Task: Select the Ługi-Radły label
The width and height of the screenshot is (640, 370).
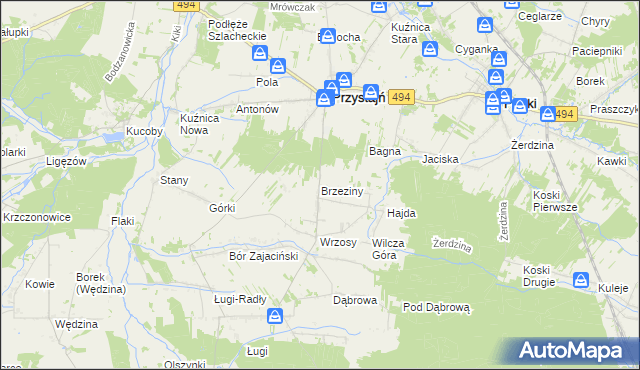Action: 240,299
